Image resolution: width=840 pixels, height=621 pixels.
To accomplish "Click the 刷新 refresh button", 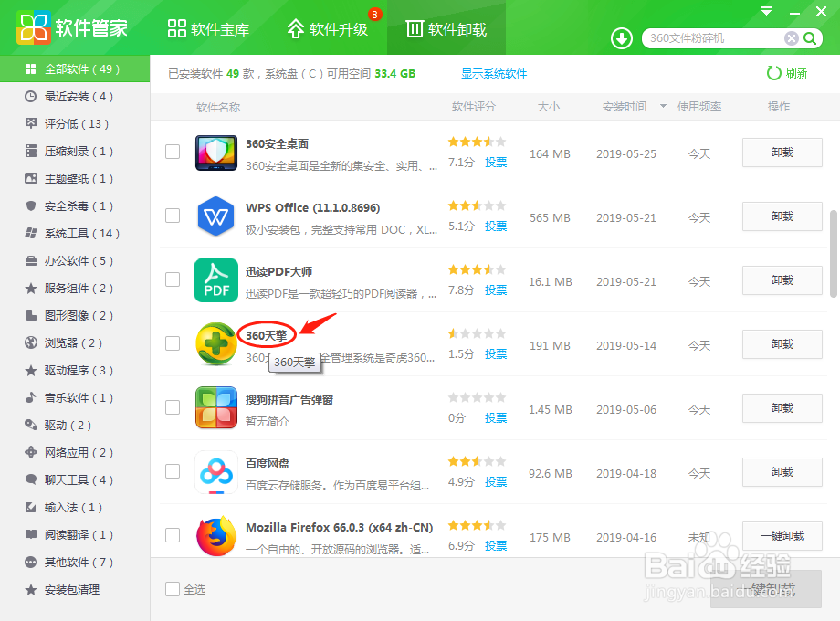I will tap(787, 73).
